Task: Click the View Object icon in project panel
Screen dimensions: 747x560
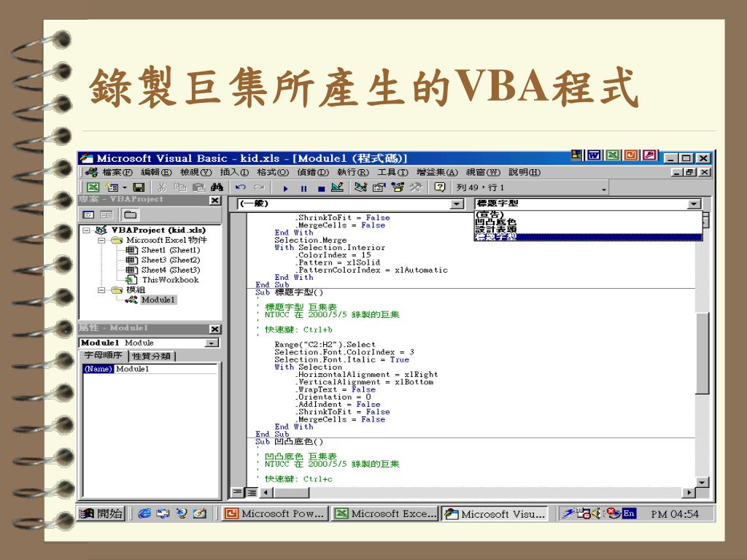Action: tap(107, 215)
